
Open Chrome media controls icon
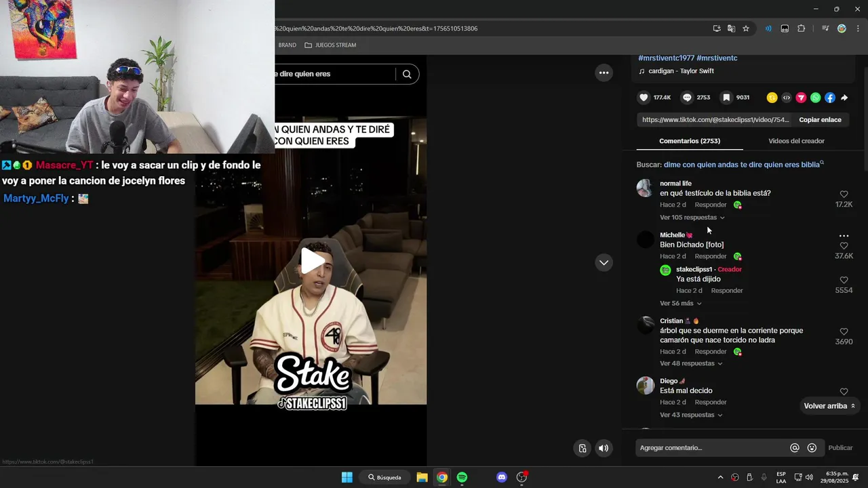(825, 28)
